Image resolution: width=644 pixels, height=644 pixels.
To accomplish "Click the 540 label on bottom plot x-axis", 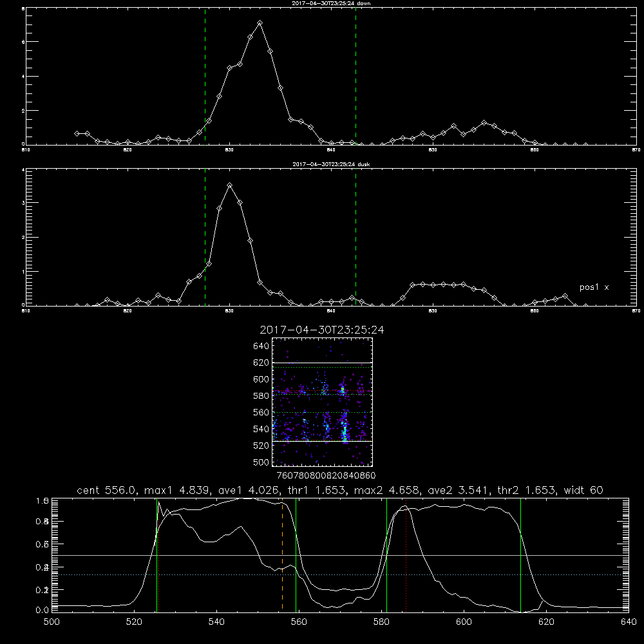I will tap(216, 622).
